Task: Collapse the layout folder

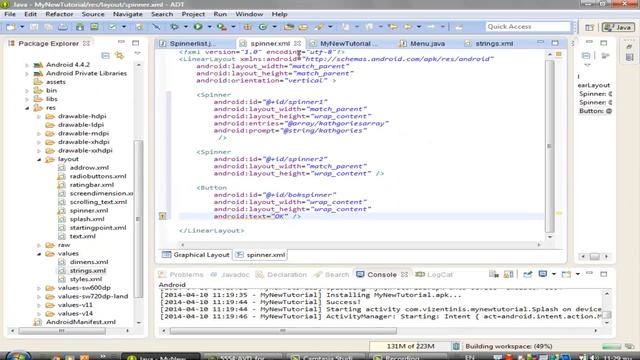Action: [39, 160]
